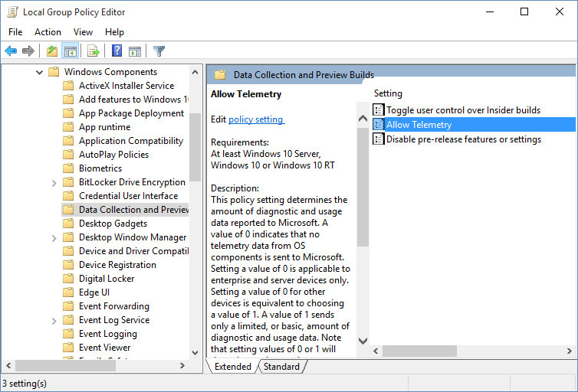This screenshot has height=392, width=578.
Task: Select Device and Driver Compatibility folder
Action: (x=133, y=251)
